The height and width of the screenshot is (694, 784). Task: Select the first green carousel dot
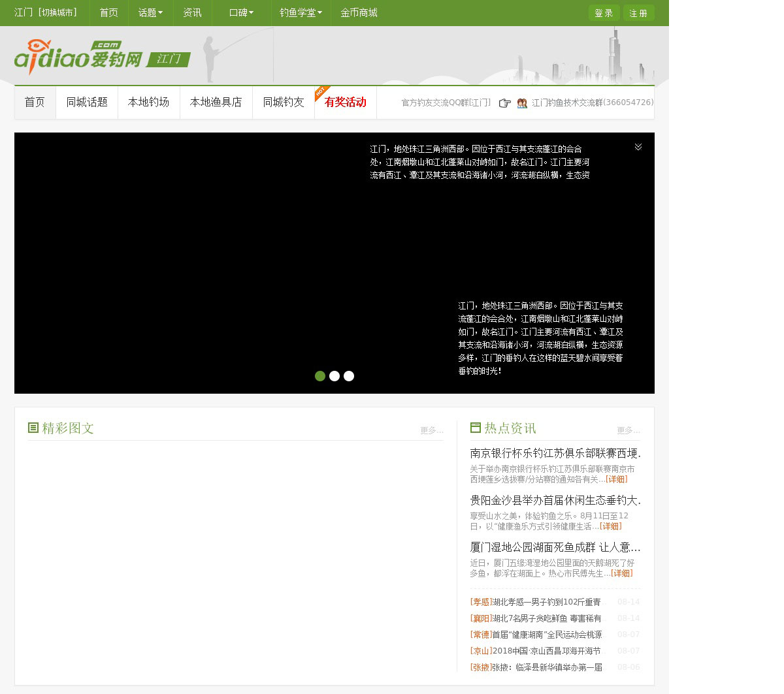click(x=320, y=376)
